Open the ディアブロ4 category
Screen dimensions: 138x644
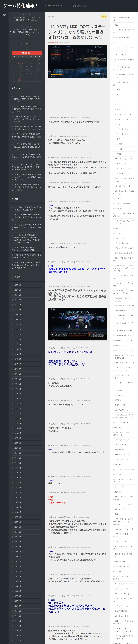point(120,238)
